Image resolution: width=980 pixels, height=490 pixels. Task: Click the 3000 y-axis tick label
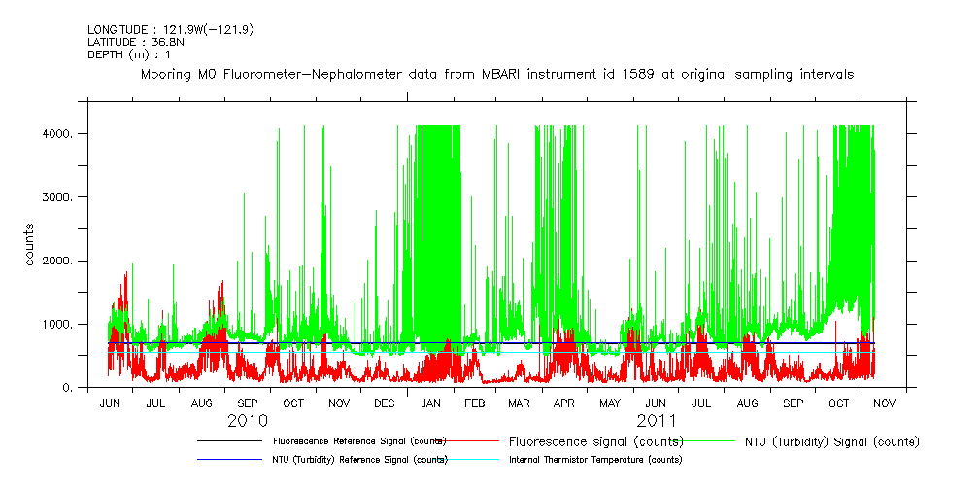click(x=72, y=197)
